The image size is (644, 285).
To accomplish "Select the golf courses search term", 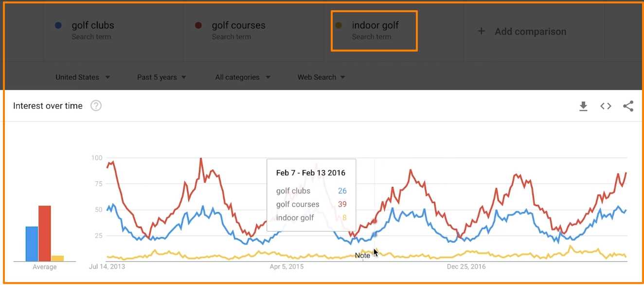I will point(238,26).
